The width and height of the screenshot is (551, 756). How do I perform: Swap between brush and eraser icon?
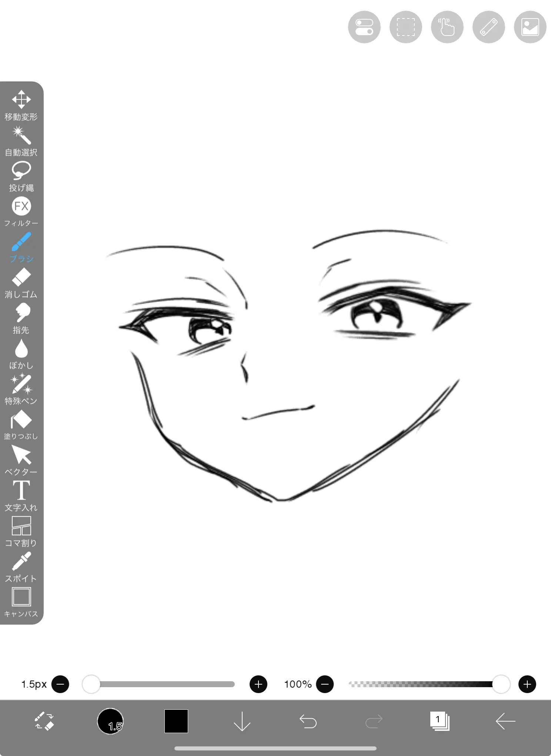[44, 721]
